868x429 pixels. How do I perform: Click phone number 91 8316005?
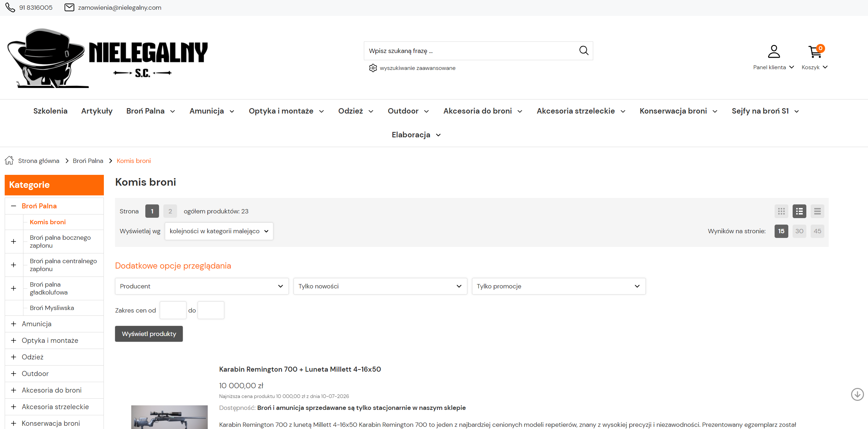point(36,8)
